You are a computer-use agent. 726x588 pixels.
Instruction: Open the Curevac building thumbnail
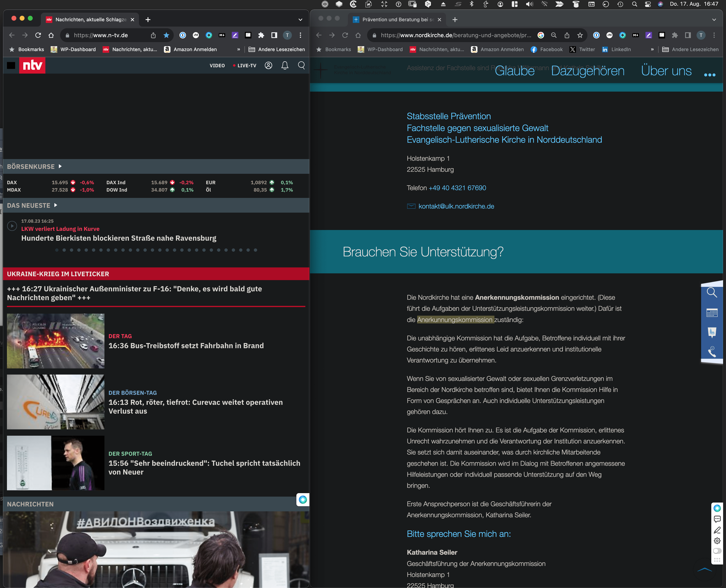(x=56, y=402)
